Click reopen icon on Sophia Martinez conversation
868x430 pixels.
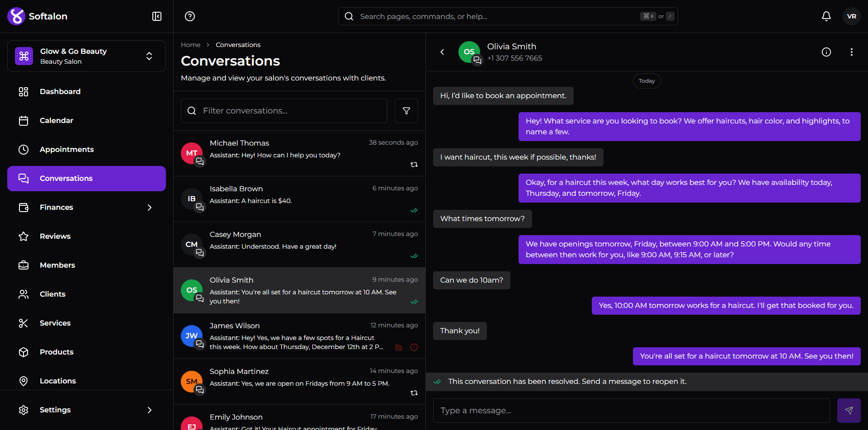414,393
